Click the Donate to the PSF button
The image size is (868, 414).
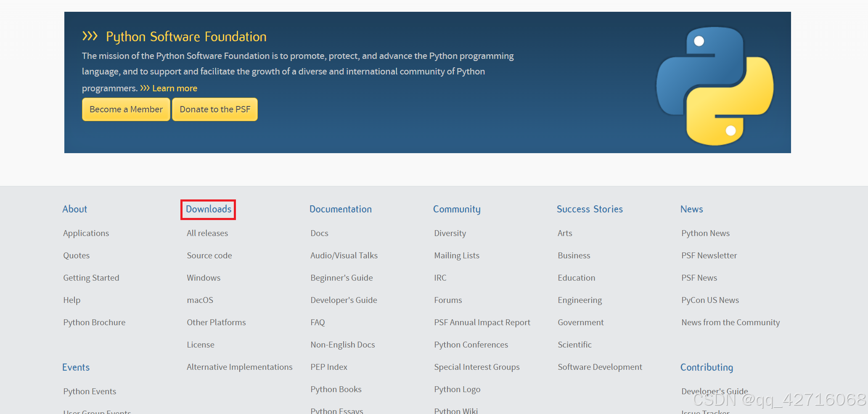(215, 109)
